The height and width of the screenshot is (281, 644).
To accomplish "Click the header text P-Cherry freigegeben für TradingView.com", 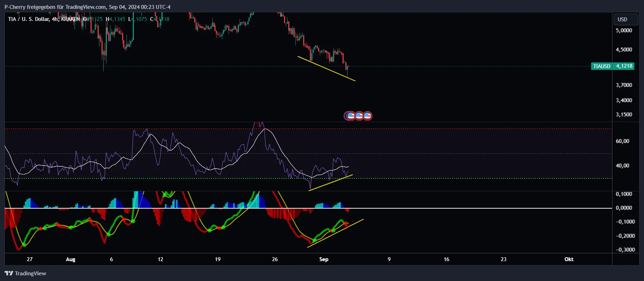I will point(55,7).
